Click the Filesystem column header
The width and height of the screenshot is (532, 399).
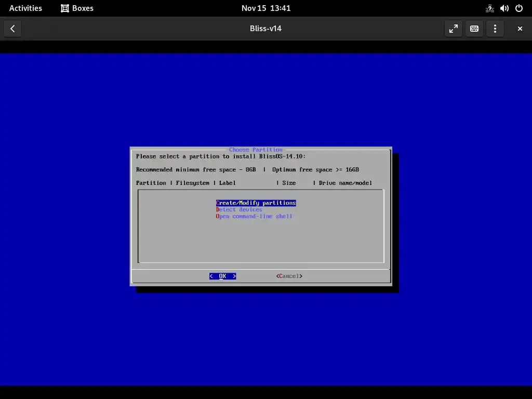coord(192,183)
